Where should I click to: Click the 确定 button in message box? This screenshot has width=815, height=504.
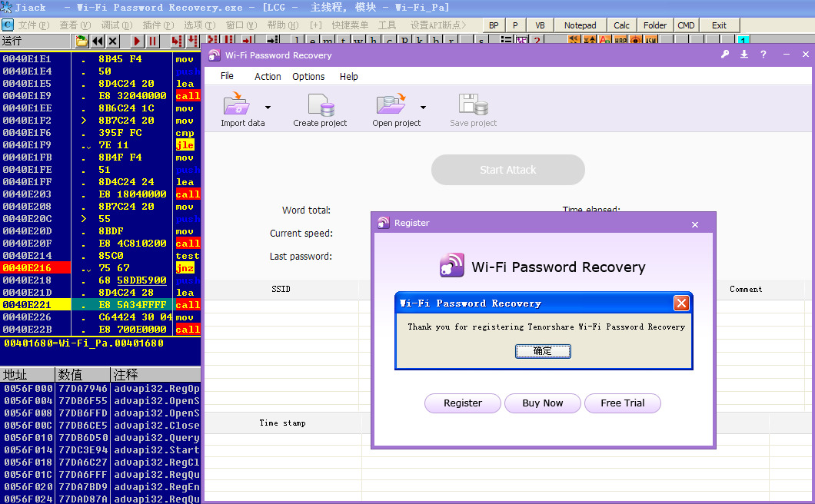pos(543,351)
